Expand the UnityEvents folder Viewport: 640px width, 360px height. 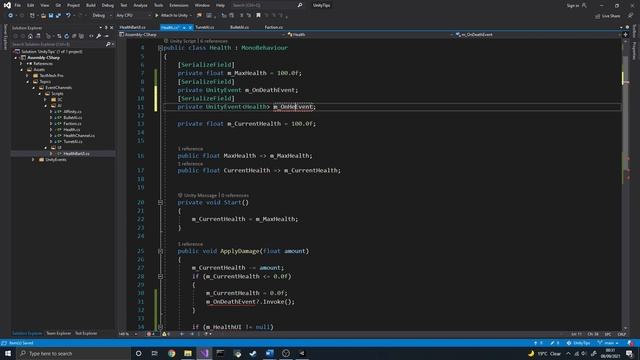[x=34, y=160]
